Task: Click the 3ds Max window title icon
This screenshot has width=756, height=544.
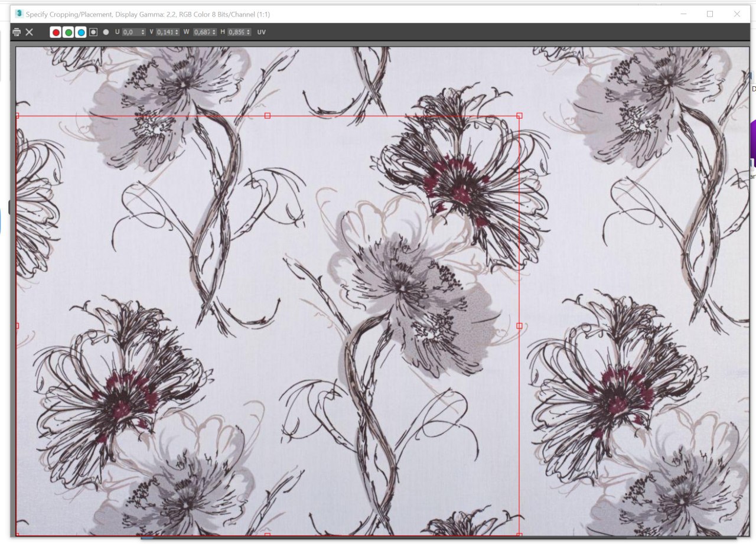Action: click(19, 13)
